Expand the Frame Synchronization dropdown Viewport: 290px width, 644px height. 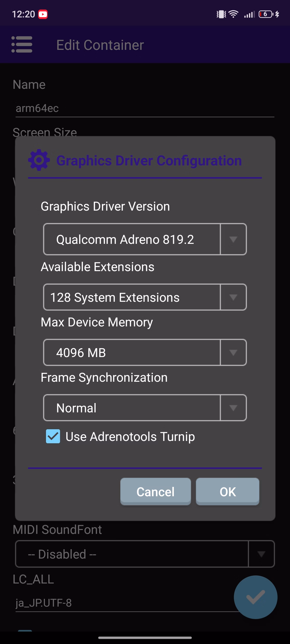pyautogui.click(x=145, y=408)
